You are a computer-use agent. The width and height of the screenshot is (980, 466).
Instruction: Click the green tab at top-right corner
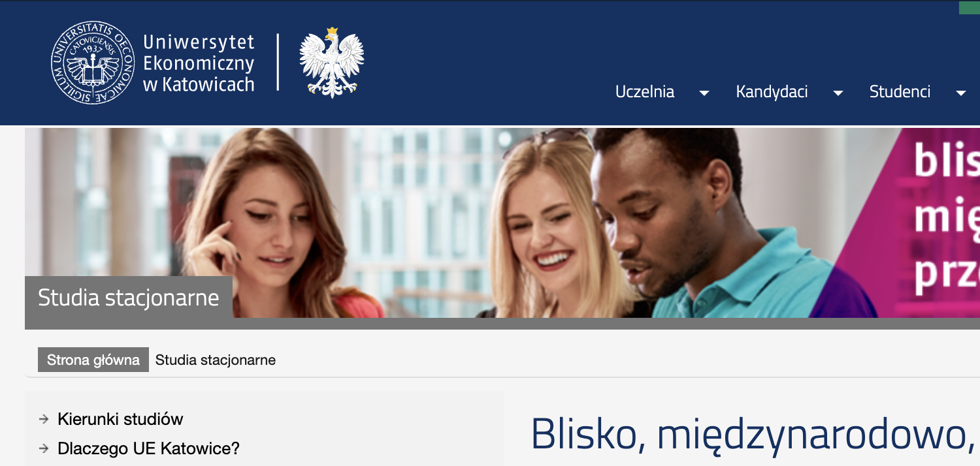pos(970,7)
